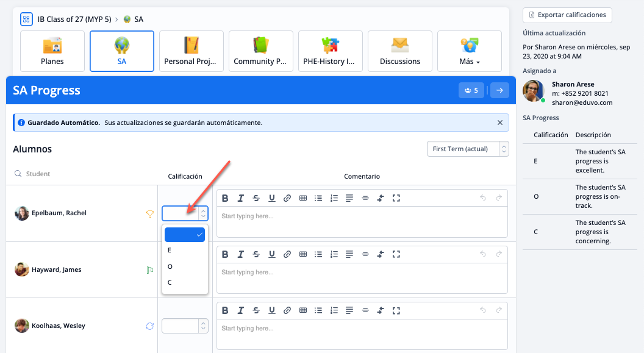This screenshot has width=644, height=353.
Task: Expand Wesley Koolhaas's comment editor to fullscreen
Action: [396, 310]
